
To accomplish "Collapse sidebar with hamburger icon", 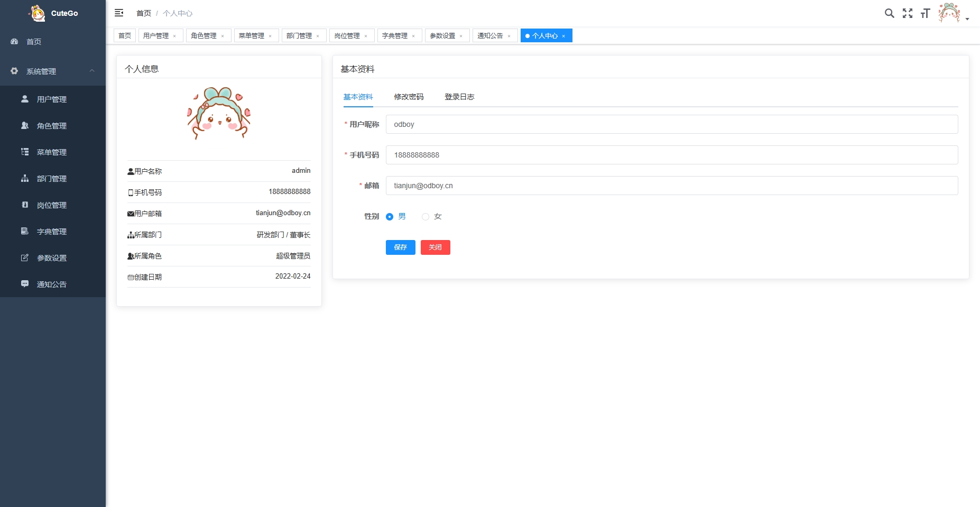I will click(119, 13).
